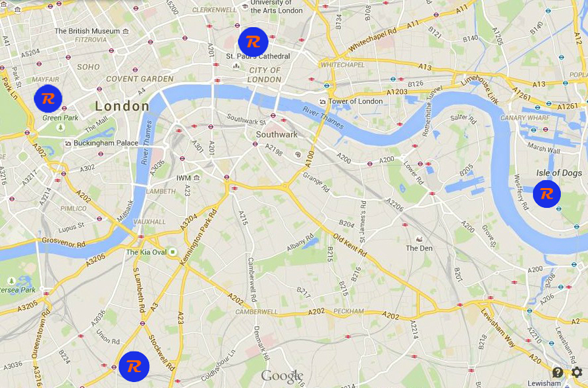The image size is (588, 388).
Task: Select the R marker in Mayfair
Action: tap(48, 99)
